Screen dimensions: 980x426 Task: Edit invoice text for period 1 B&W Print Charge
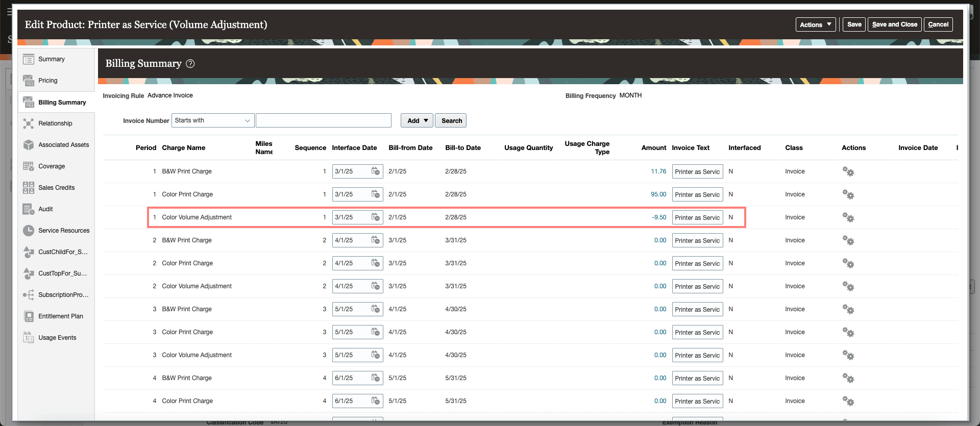click(697, 171)
